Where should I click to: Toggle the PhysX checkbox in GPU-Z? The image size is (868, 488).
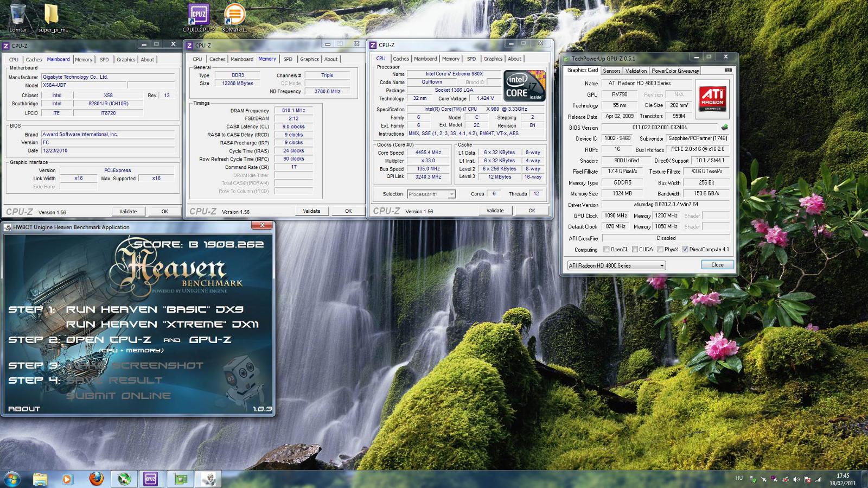pyautogui.click(x=660, y=250)
